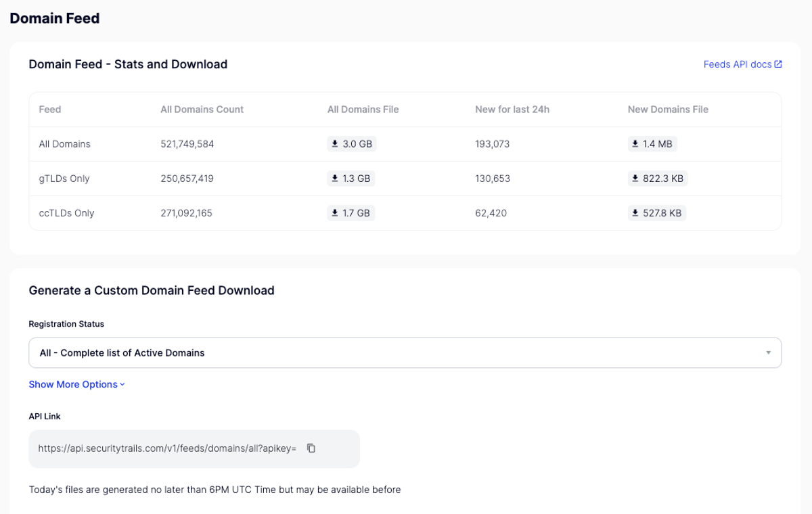Image resolution: width=812 pixels, height=514 pixels.
Task: Click the 130,653 new domains value
Action: (493, 179)
